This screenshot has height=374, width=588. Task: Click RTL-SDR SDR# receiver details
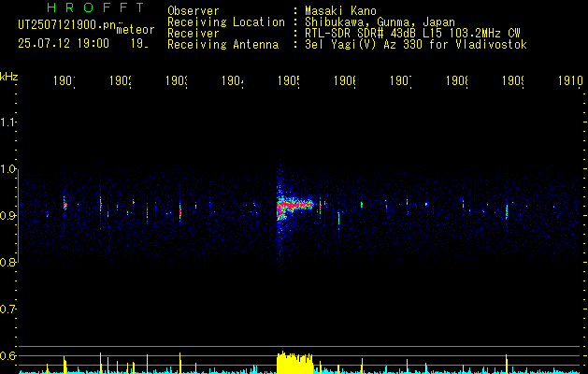point(412,34)
